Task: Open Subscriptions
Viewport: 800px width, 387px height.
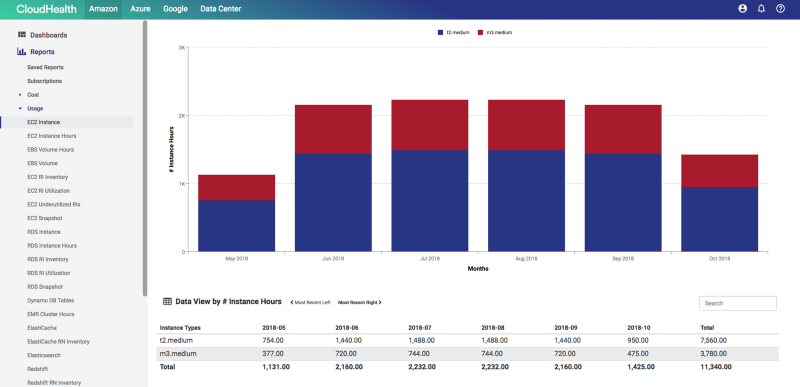Action: click(44, 81)
